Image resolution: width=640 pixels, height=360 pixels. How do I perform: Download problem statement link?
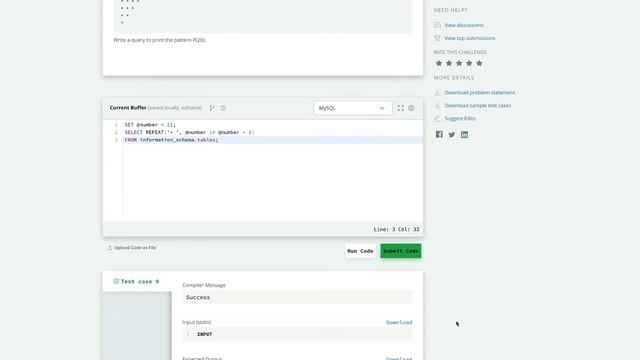[x=480, y=93]
